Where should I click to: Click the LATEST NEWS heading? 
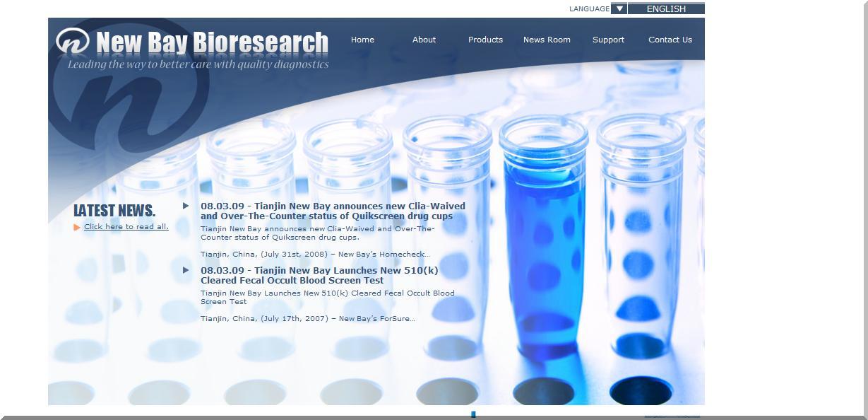point(114,211)
